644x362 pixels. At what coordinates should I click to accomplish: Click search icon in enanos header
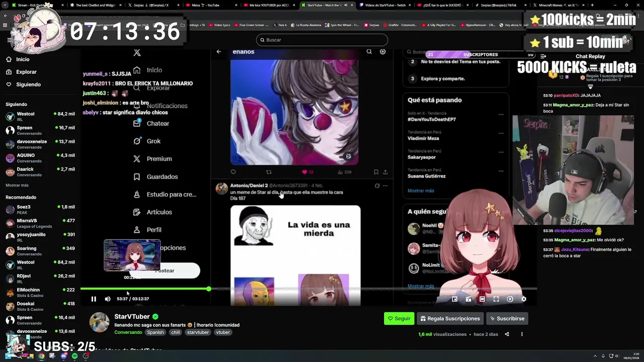click(x=369, y=52)
